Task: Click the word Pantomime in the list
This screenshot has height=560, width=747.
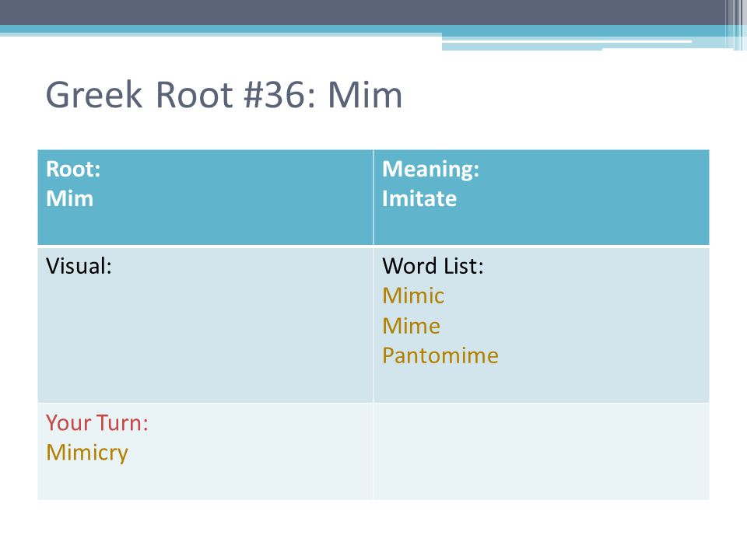Action: click(x=440, y=355)
